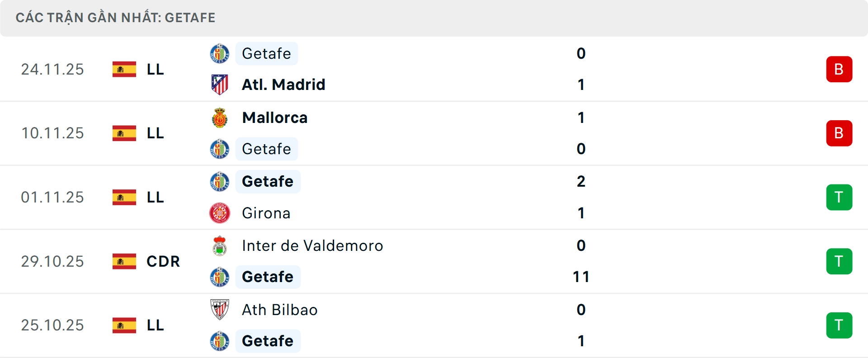Click the Mallorca club crest
Image resolution: width=868 pixels, height=358 pixels.
tap(220, 118)
